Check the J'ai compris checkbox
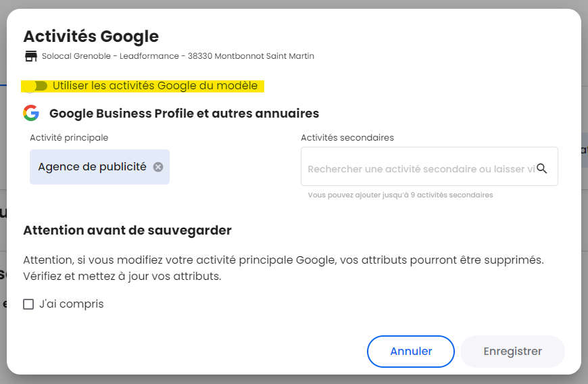This screenshot has width=588, height=384. [28, 304]
